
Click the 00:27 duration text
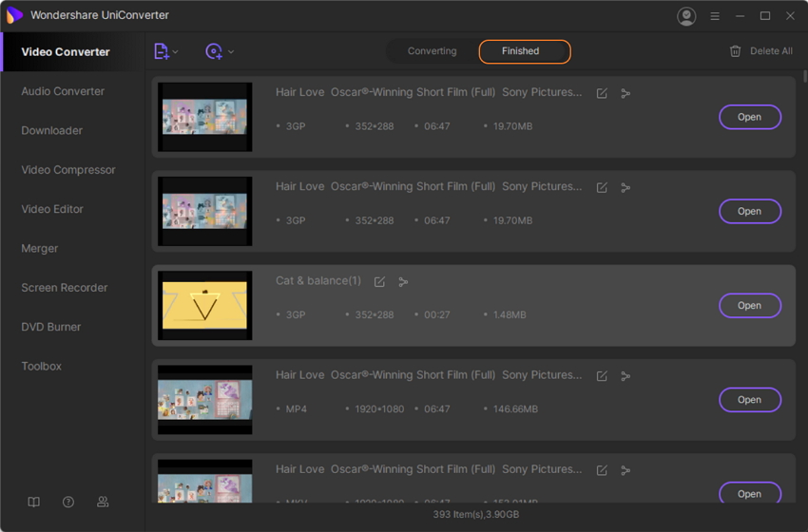[436, 314]
